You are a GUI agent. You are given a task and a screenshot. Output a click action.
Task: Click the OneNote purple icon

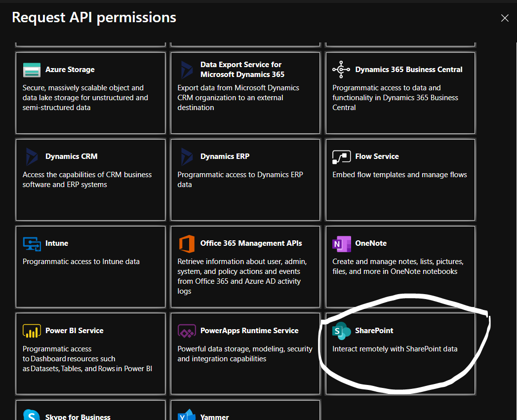342,244
